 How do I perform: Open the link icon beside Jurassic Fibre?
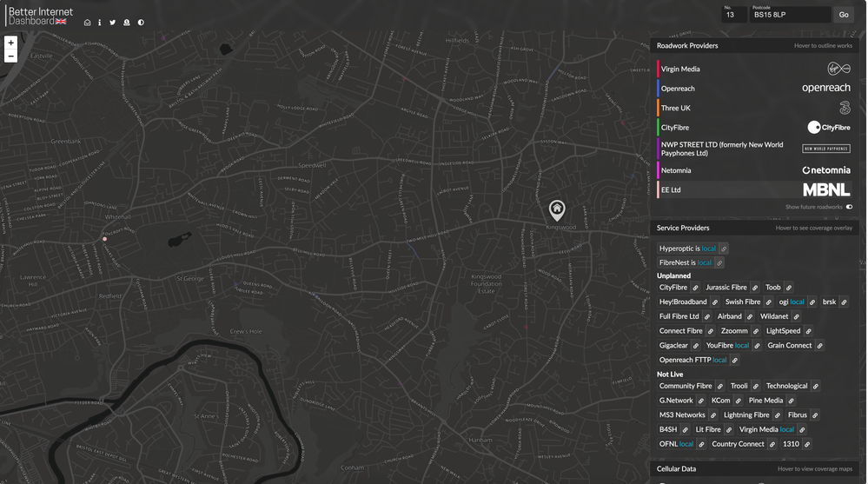[x=755, y=288]
